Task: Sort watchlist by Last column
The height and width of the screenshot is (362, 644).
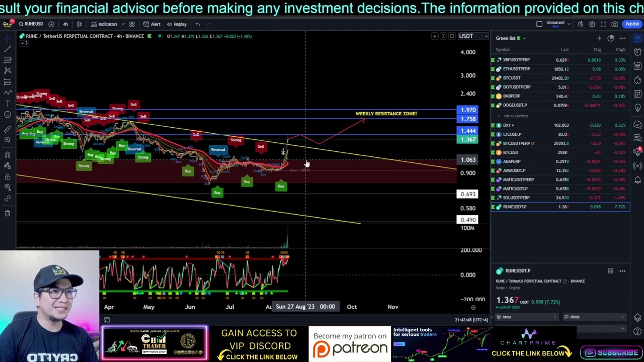Action: click(x=565, y=50)
